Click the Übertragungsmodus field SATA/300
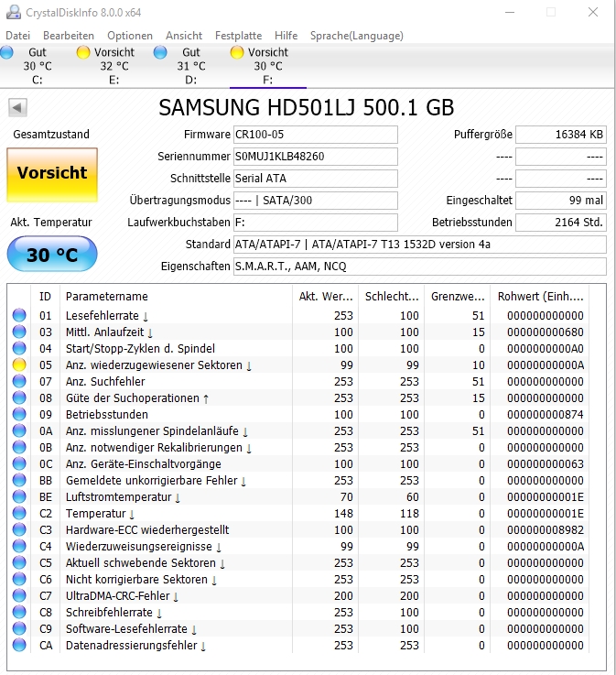 [x=315, y=201]
